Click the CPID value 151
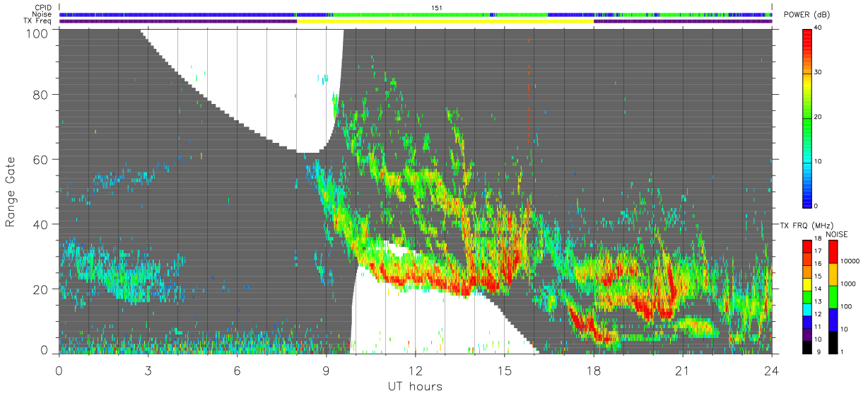 (436, 7)
